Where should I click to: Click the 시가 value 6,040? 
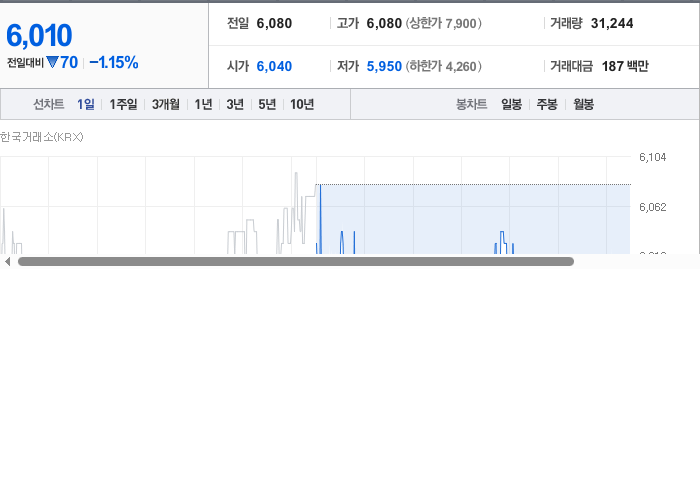coord(274,66)
